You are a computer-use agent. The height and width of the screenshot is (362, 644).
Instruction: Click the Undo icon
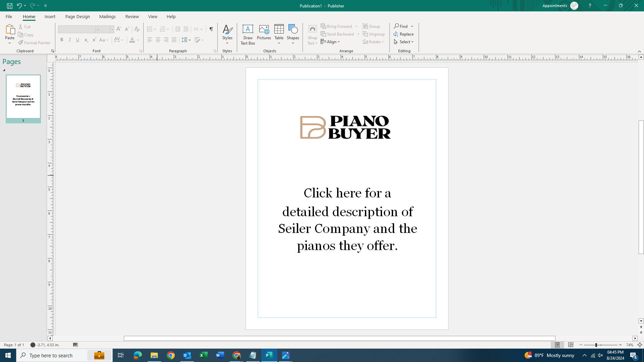coord(19,6)
